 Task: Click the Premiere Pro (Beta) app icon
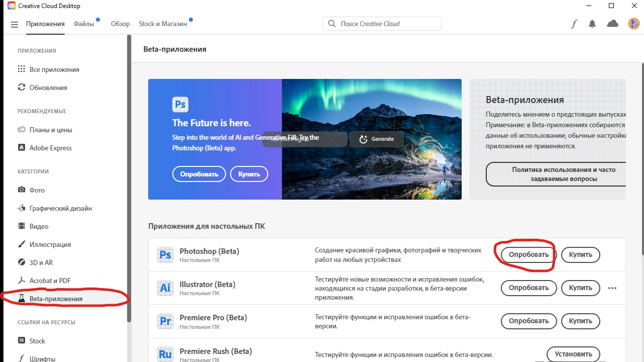(x=165, y=321)
